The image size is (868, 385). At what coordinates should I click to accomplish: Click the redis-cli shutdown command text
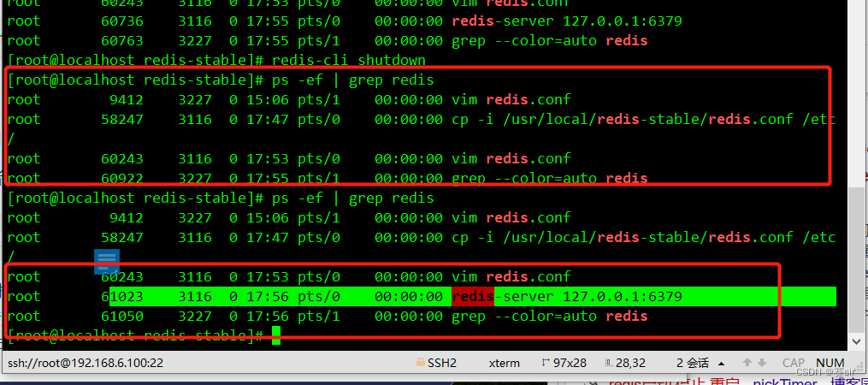click(349, 60)
